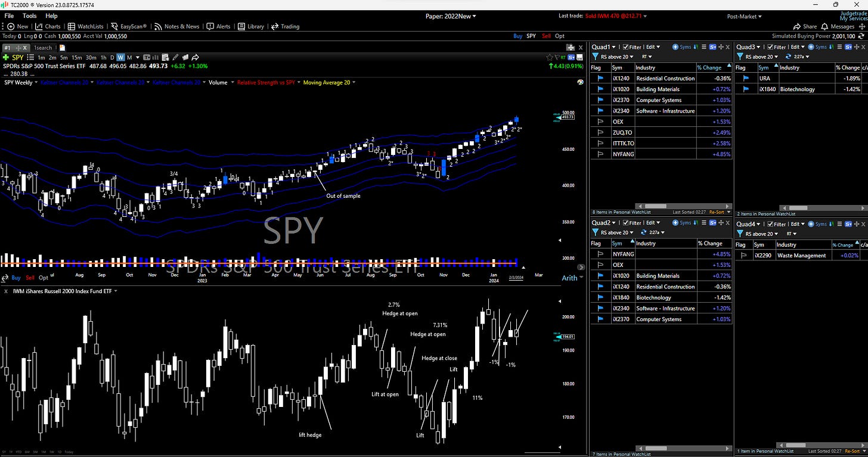Click the Share button
The width and height of the screenshot is (868, 457).
tap(805, 26)
